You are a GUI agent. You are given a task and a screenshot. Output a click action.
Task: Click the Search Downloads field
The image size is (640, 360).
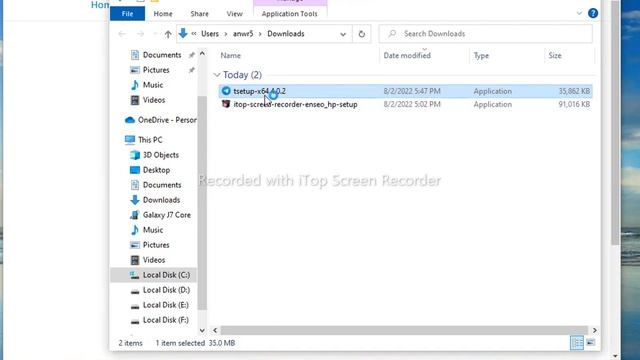point(486,33)
